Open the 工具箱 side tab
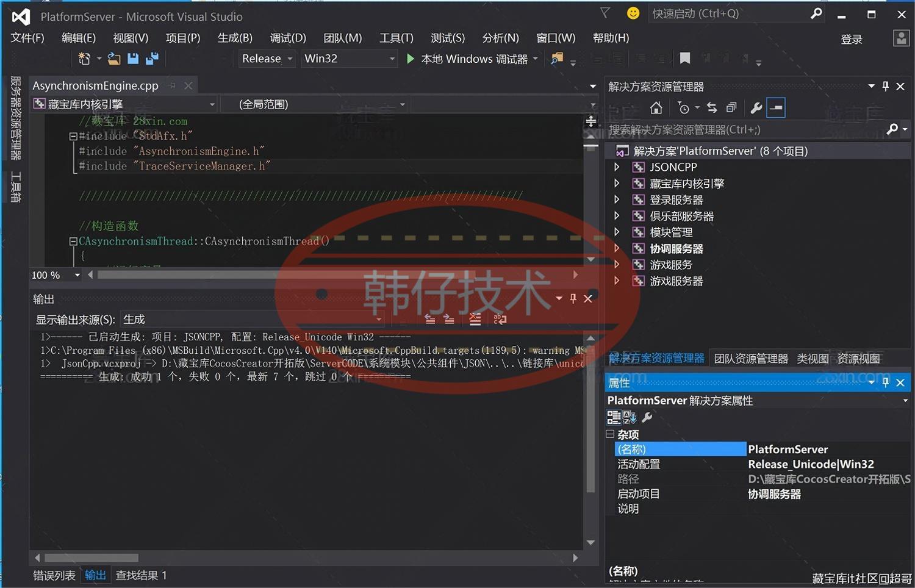This screenshot has width=915, height=588. click(16, 187)
